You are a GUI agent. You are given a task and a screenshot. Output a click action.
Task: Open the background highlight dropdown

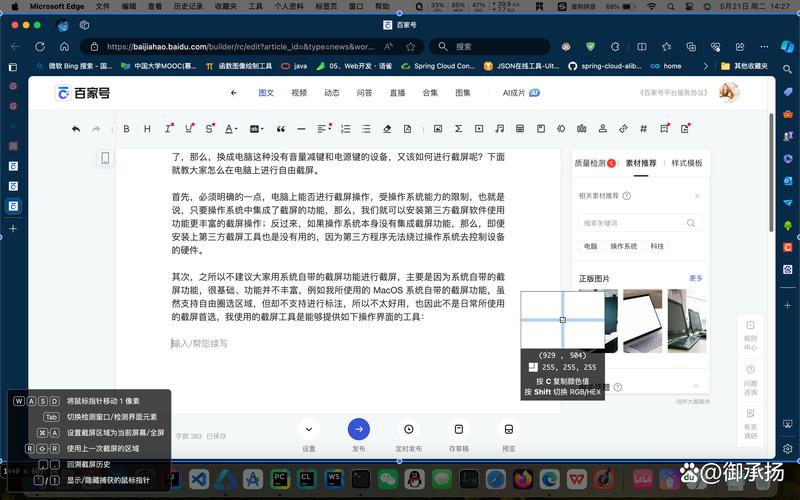[256, 129]
